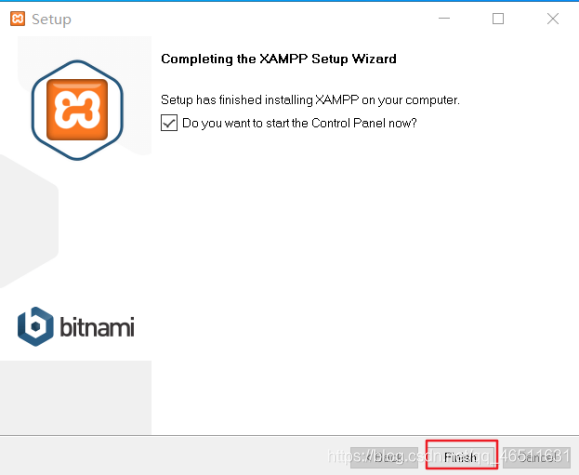Maximize the Setup window
The width and height of the screenshot is (579, 475).
pyautogui.click(x=498, y=18)
